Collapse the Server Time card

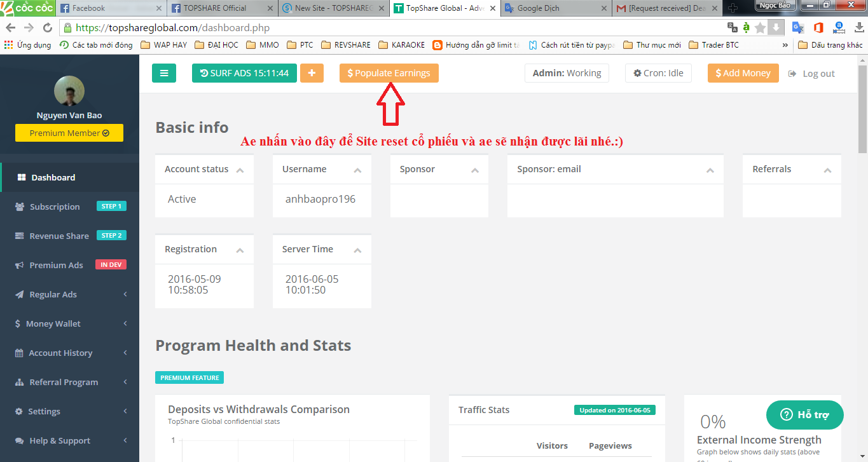357,250
